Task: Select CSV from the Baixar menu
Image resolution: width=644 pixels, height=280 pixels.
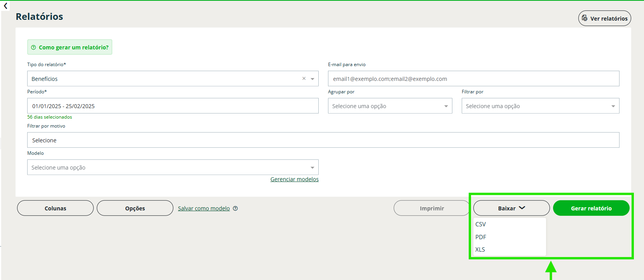Action: coord(481,224)
